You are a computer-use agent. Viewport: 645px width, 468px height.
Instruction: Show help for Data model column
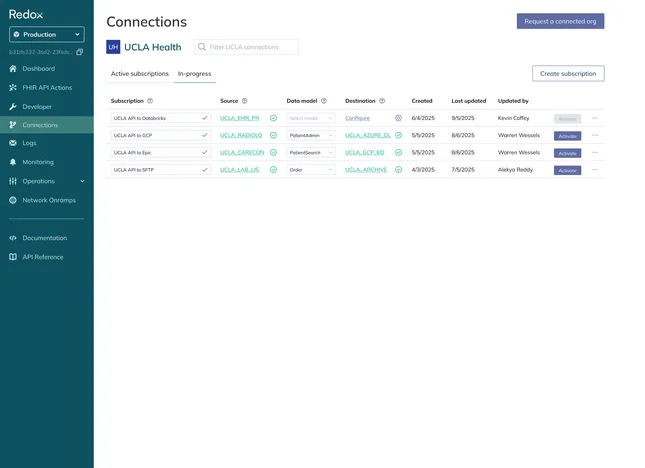click(x=324, y=101)
